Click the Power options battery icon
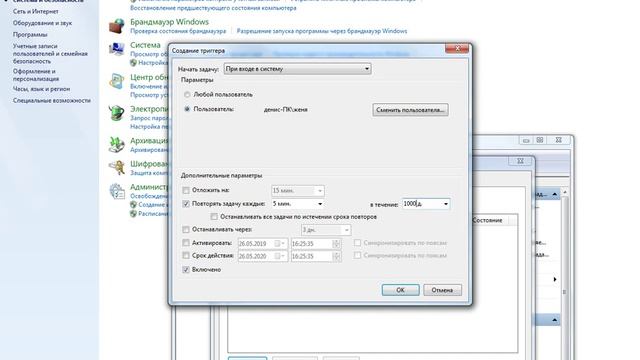 pyautogui.click(x=116, y=113)
